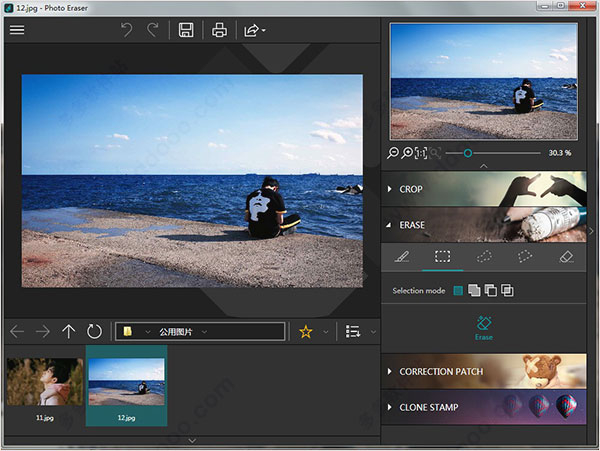Select the selection eraser tool

click(x=566, y=257)
